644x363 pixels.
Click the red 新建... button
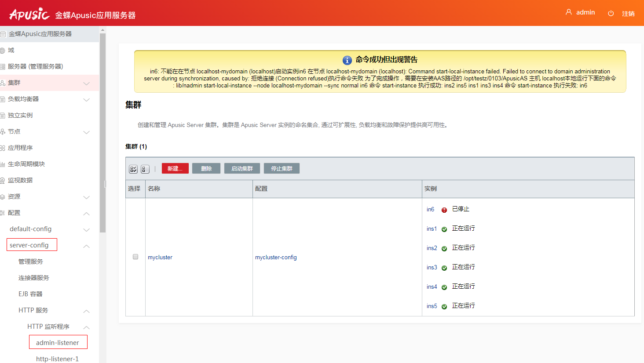click(x=175, y=169)
